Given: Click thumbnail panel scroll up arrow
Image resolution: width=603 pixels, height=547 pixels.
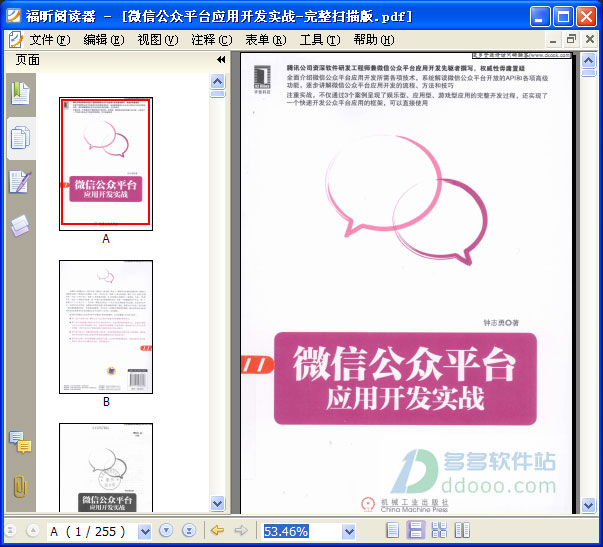Looking at the screenshot, I should (218, 82).
